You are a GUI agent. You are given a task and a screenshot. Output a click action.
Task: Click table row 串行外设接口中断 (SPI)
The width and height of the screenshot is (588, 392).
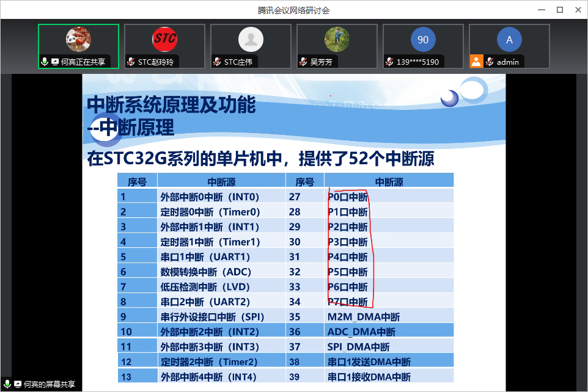pyautogui.click(x=201, y=316)
